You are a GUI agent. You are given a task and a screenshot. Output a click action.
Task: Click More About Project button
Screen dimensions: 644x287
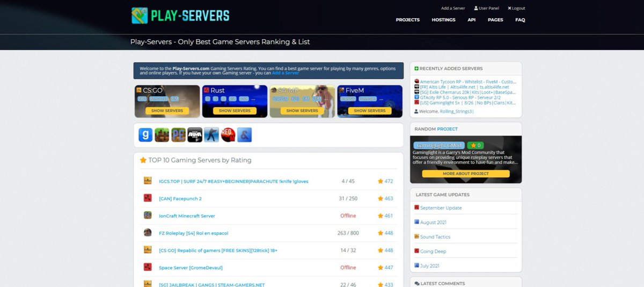465,174
